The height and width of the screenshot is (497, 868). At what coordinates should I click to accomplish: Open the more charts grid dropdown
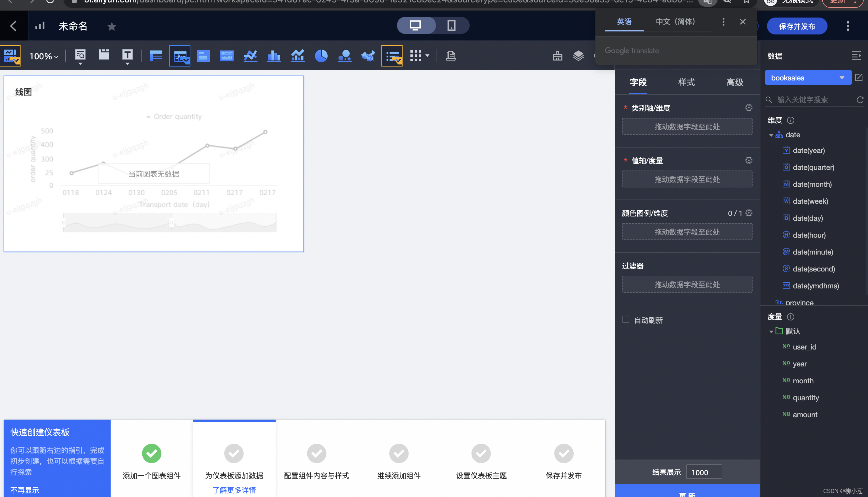pyautogui.click(x=420, y=56)
